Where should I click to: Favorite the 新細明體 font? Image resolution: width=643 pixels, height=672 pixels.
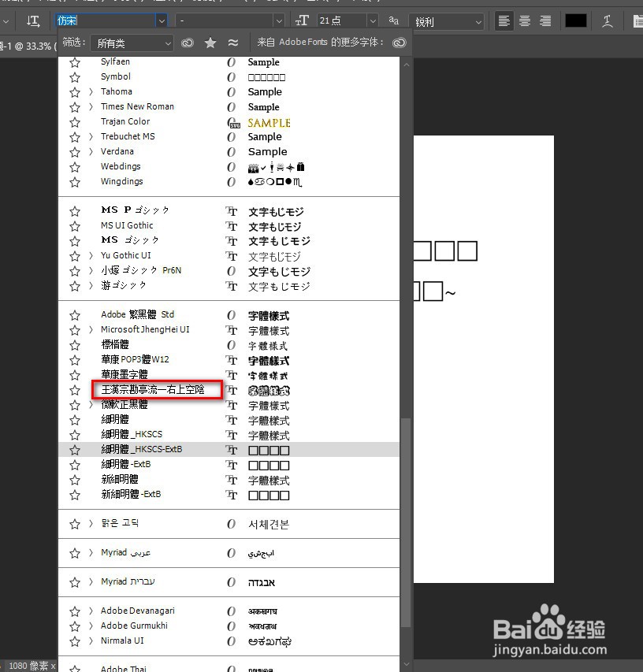tap(75, 480)
